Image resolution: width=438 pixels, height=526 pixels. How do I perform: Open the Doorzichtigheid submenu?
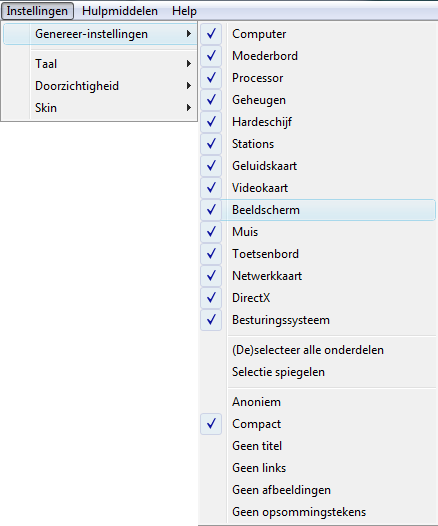pyautogui.click(x=100, y=86)
